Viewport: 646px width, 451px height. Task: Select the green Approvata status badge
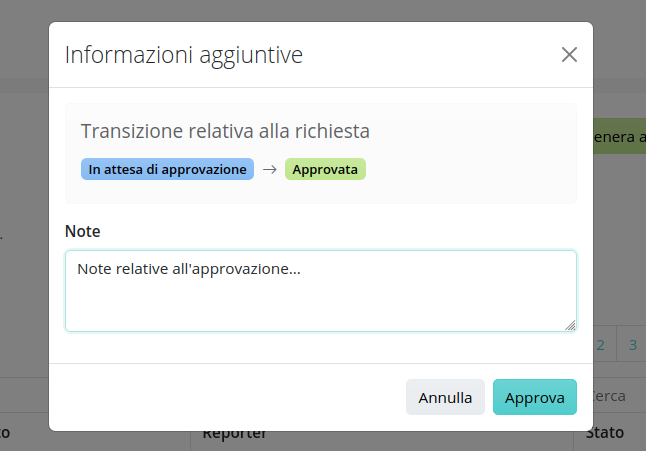[325, 169]
